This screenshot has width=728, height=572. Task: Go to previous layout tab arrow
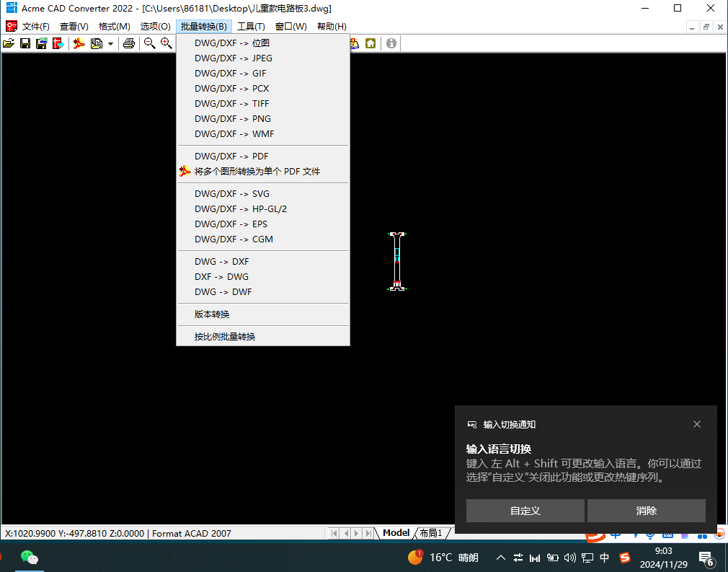pyautogui.click(x=346, y=533)
